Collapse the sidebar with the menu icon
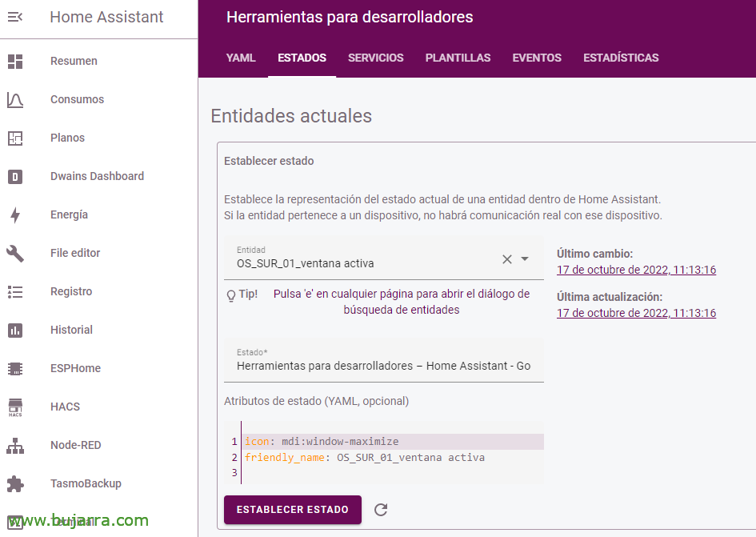756x537 pixels. [x=15, y=18]
